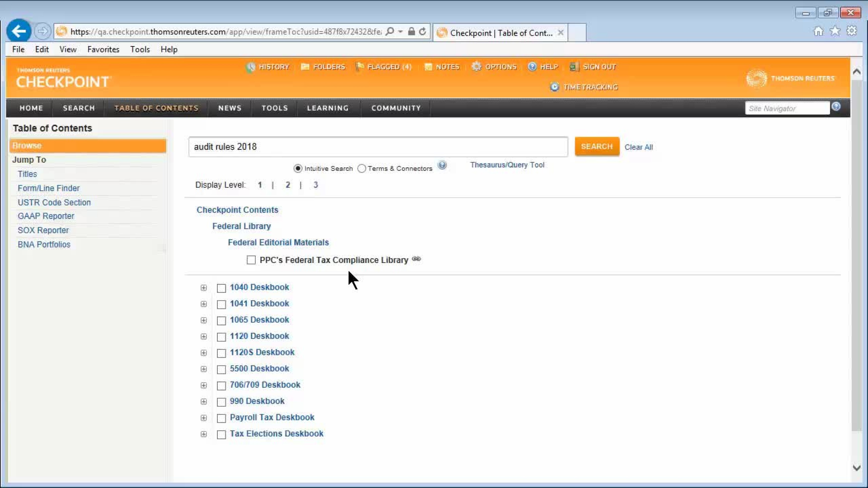Image resolution: width=868 pixels, height=488 pixels.
Task: Select the Terms & Connectors radio button
Action: tap(362, 168)
